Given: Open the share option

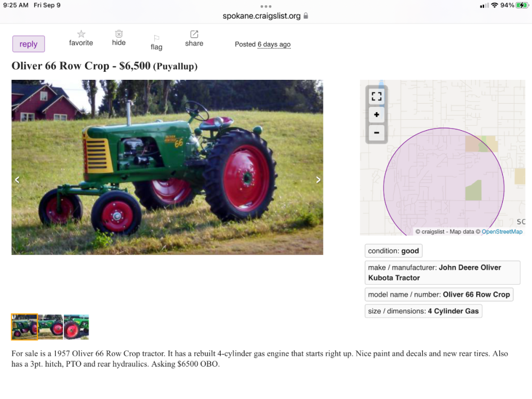Looking at the screenshot, I should coord(194,35).
